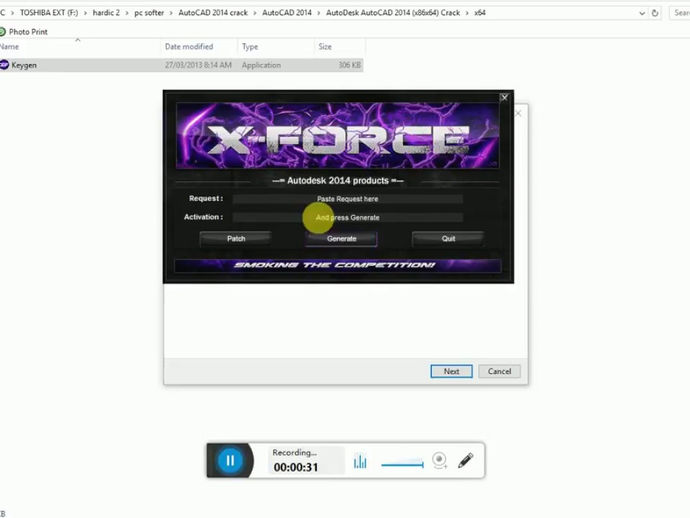The height and width of the screenshot is (518, 690).
Task: Click x64 breadcrumb segment
Action: (480, 13)
